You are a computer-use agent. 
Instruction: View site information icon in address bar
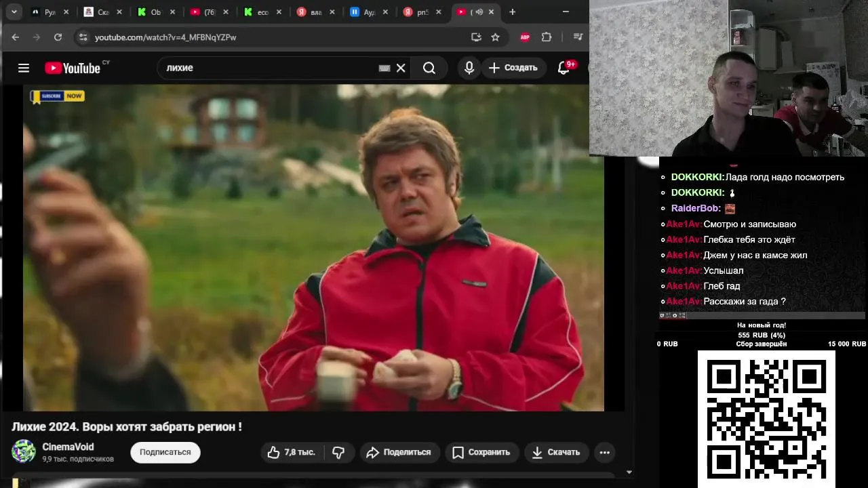point(83,37)
